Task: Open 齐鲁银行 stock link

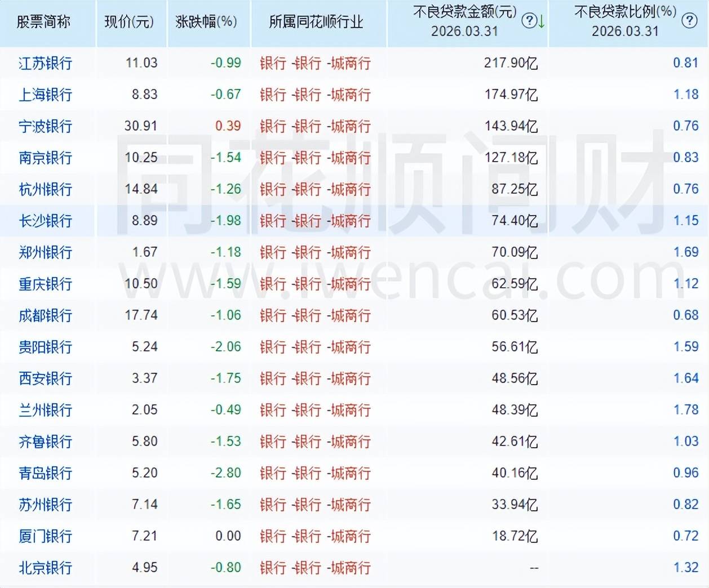Action: pos(46,442)
